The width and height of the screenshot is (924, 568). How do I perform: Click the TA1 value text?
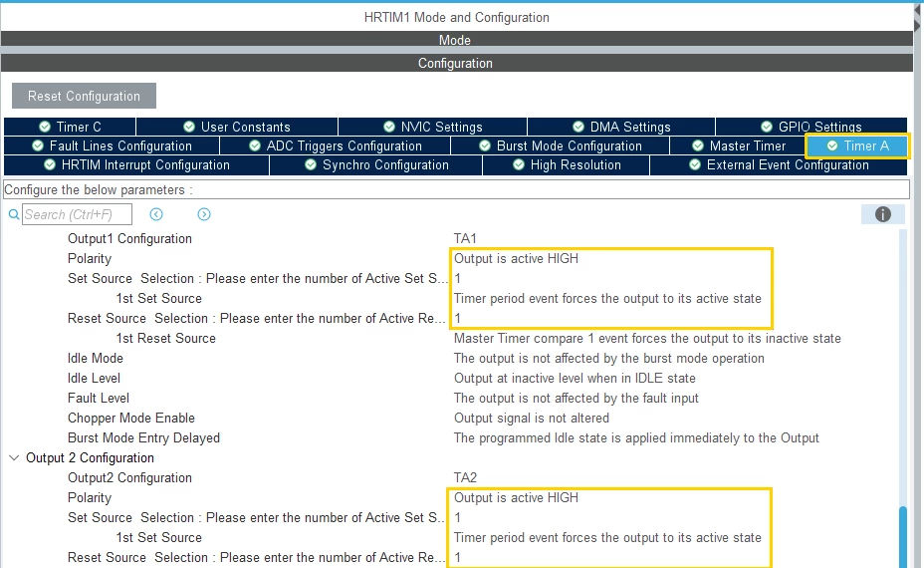pos(465,239)
